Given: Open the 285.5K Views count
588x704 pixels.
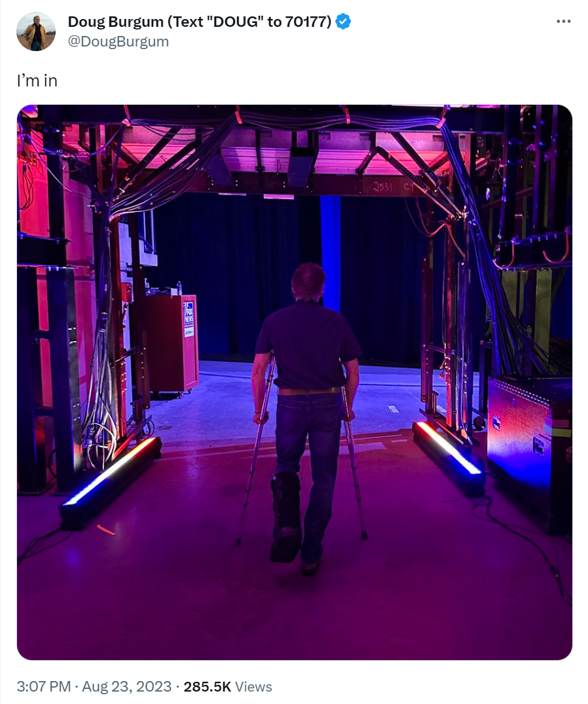Looking at the screenshot, I should pyautogui.click(x=228, y=686).
